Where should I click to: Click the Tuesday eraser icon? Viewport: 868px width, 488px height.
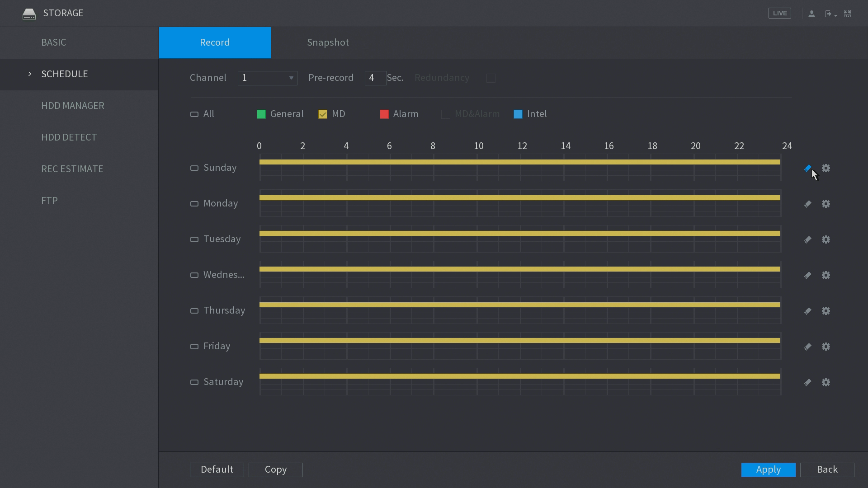[807, 239]
